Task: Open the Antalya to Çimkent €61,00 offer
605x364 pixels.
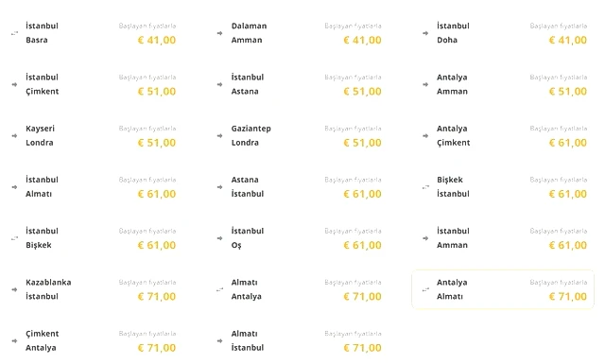Action: coord(504,136)
